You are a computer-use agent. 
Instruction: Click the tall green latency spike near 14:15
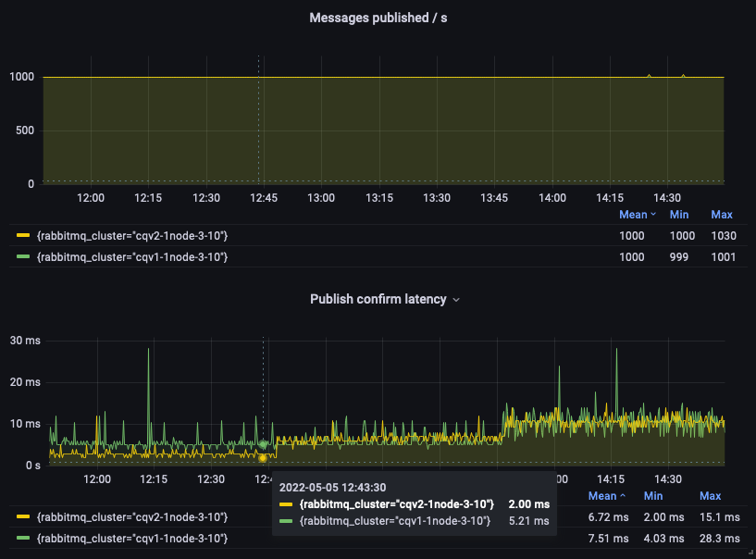tap(616, 351)
